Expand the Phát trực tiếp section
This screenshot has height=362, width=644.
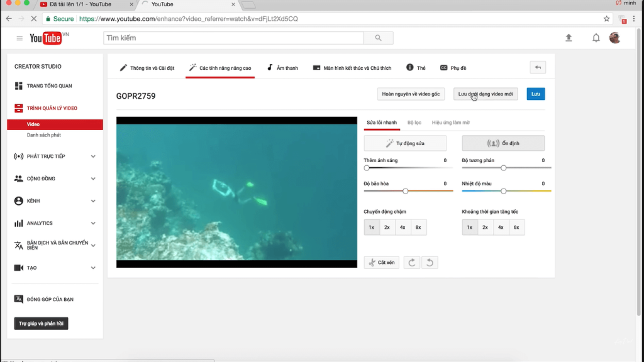pos(93,156)
